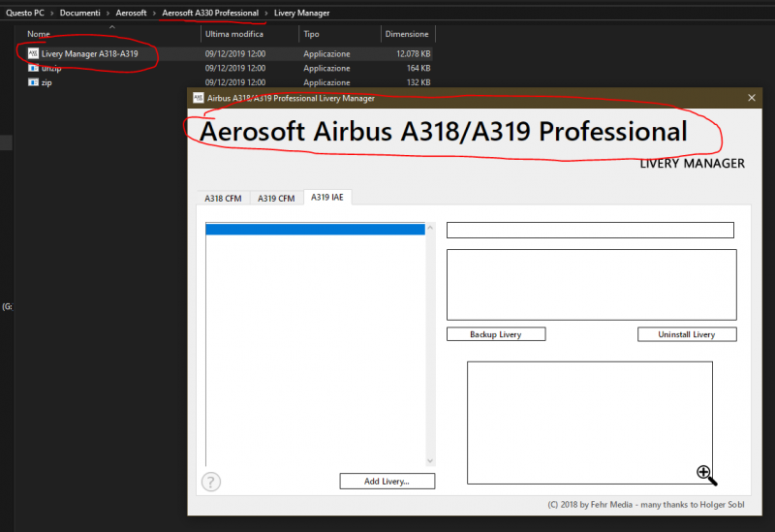
Task: Go to Documenti in breadcrumb
Action: pos(80,13)
